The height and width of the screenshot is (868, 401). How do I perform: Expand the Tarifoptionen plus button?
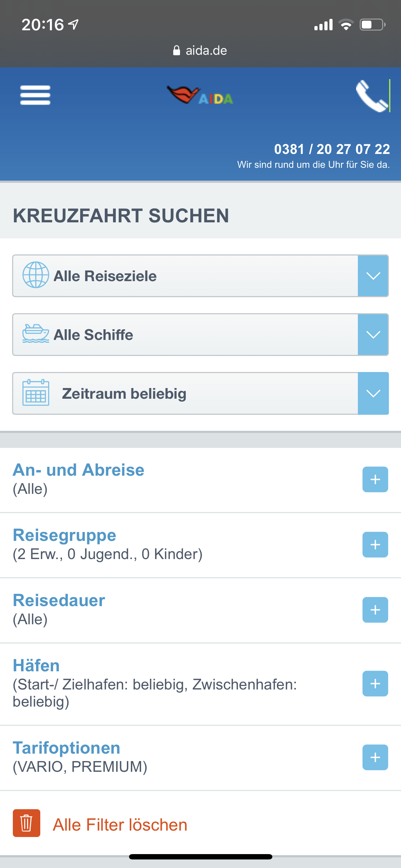(375, 757)
